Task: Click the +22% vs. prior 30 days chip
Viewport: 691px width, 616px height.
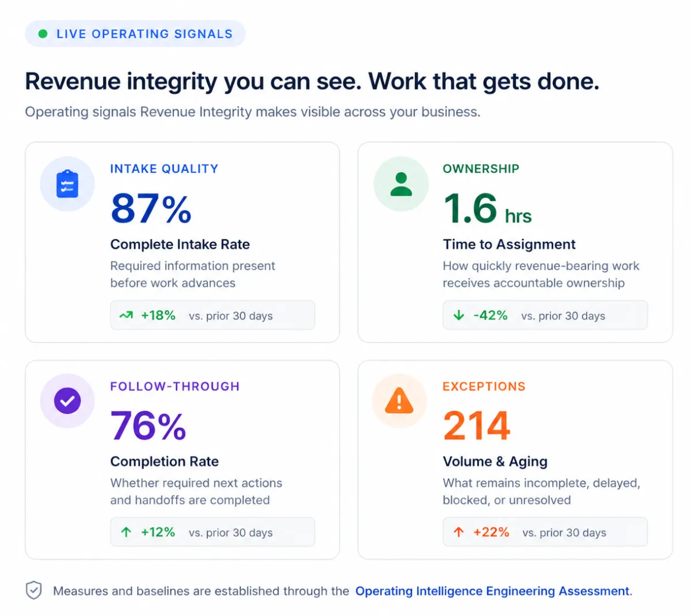Action: (545, 532)
